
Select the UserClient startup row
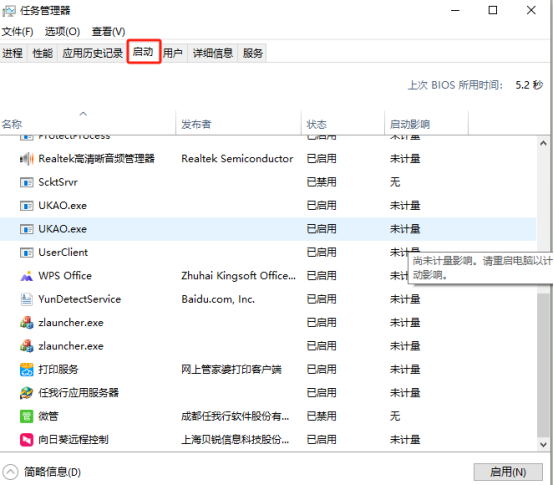tap(268, 253)
